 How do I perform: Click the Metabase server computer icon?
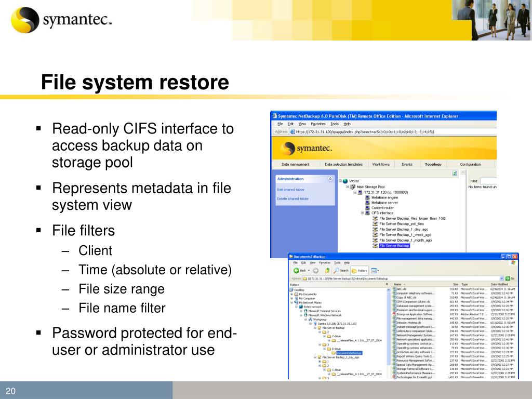tap(367, 203)
